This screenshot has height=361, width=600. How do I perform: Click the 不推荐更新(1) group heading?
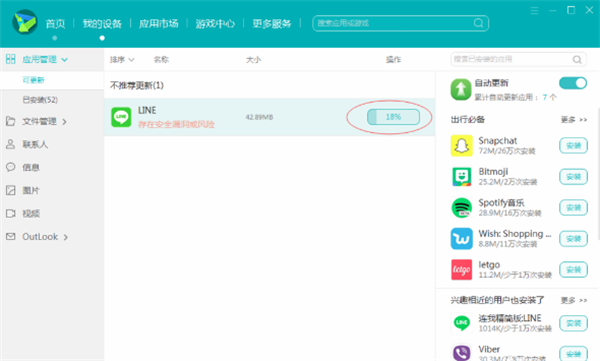pos(137,85)
